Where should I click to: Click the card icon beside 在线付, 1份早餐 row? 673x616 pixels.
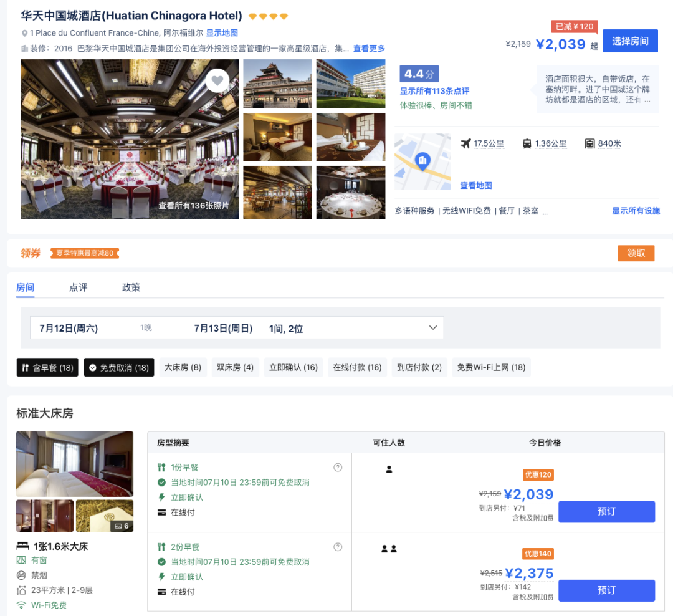(x=161, y=513)
